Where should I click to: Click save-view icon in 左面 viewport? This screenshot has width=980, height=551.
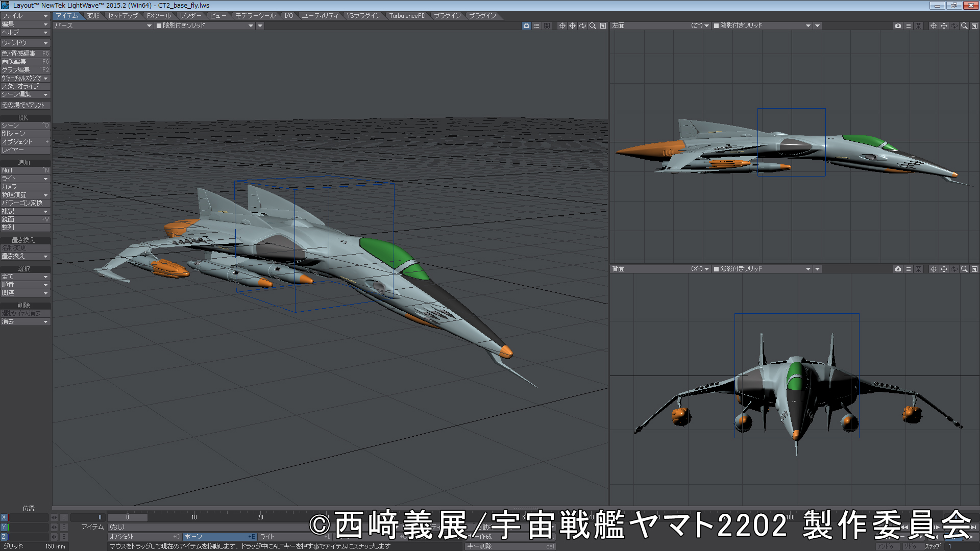918,26
